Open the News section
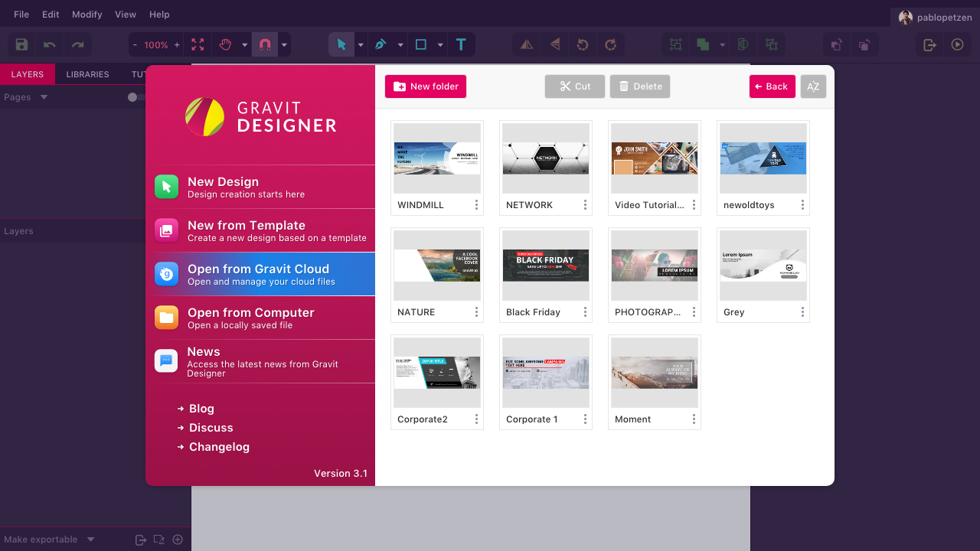 [x=260, y=361]
